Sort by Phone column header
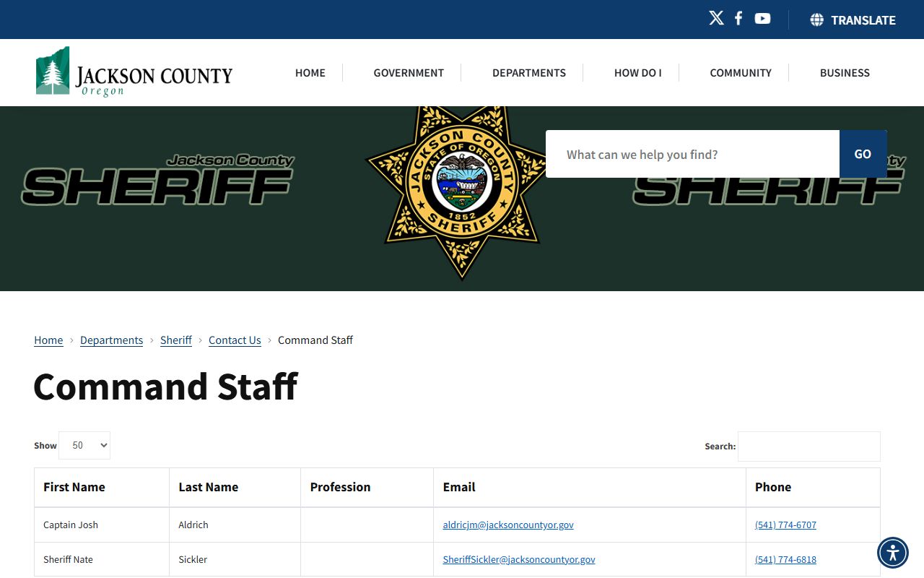Screen dimensions: 924x578 click(x=813, y=487)
